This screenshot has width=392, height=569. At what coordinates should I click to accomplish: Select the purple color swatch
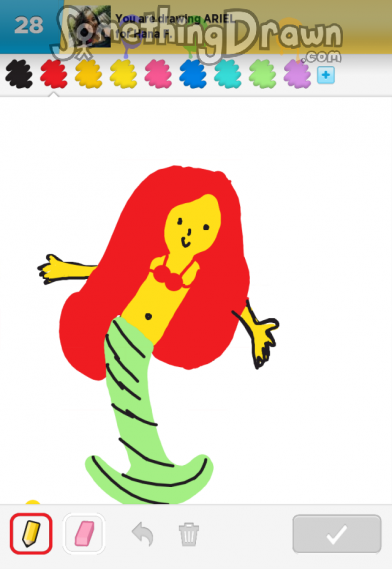(x=297, y=74)
